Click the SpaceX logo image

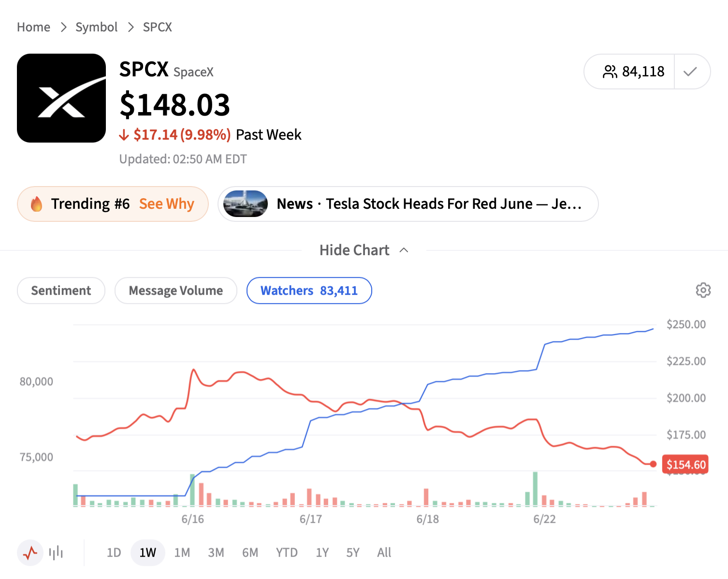(61, 98)
